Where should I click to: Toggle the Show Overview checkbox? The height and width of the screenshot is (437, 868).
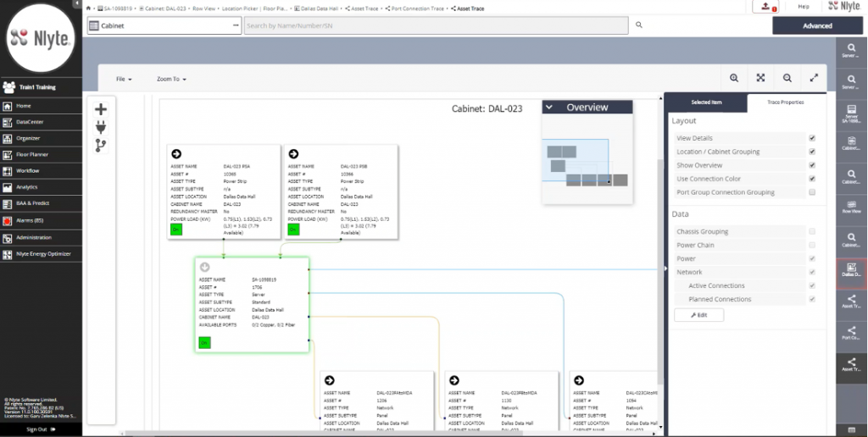pos(812,165)
